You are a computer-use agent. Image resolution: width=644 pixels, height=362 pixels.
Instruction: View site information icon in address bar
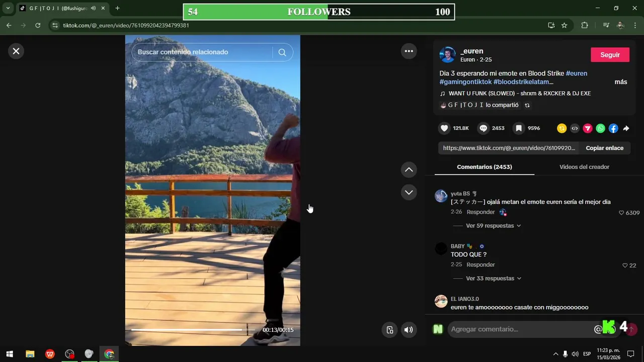coord(55,25)
